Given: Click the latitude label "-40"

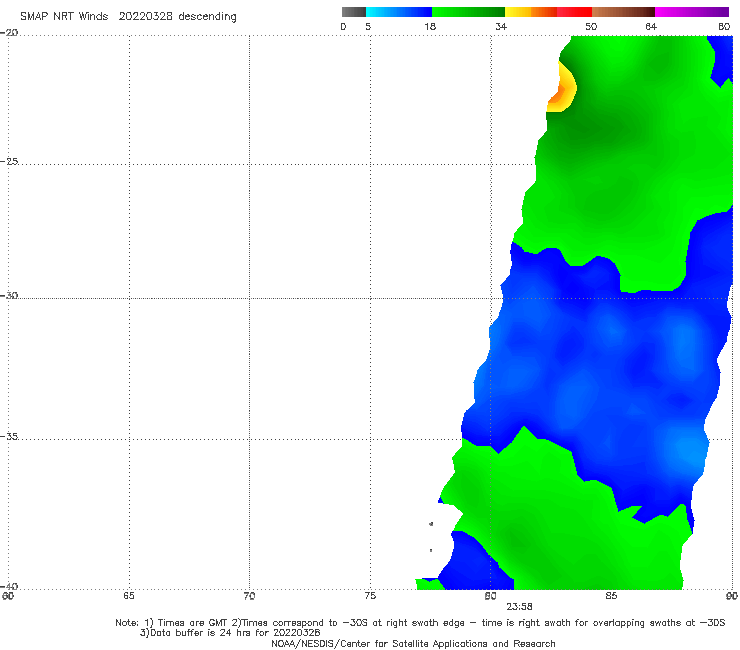Looking at the screenshot, I should click(9, 586).
